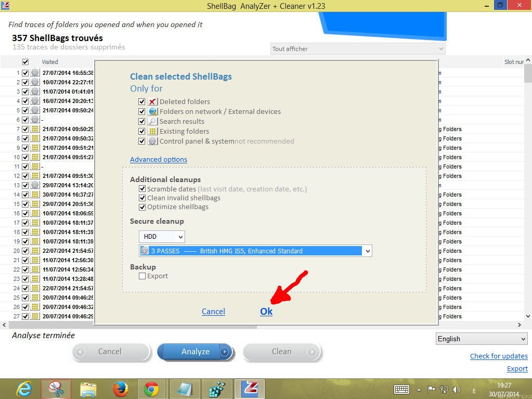The width and height of the screenshot is (532, 399).
Task: Click the magnifier Search results icon
Action: click(x=152, y=122)
